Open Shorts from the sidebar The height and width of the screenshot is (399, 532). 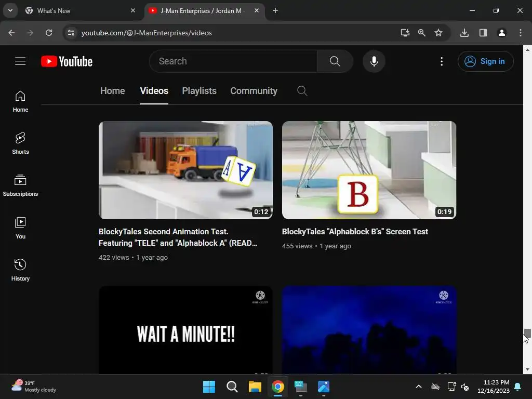tap(20, 143)
